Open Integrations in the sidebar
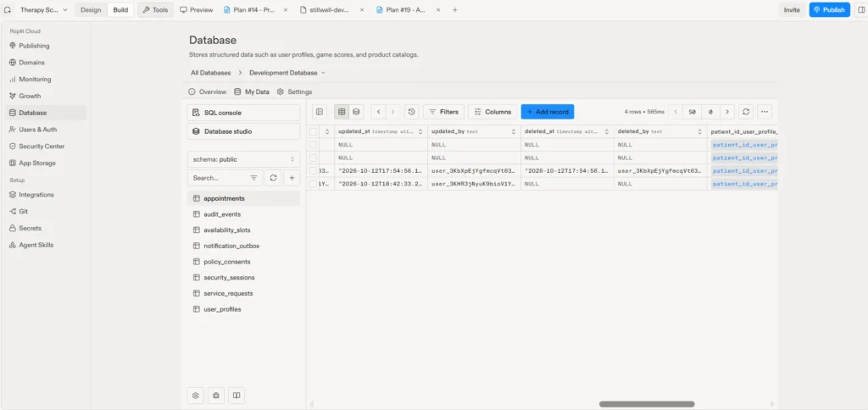Screen dimensions: 868x410 [x=44, y=195]
